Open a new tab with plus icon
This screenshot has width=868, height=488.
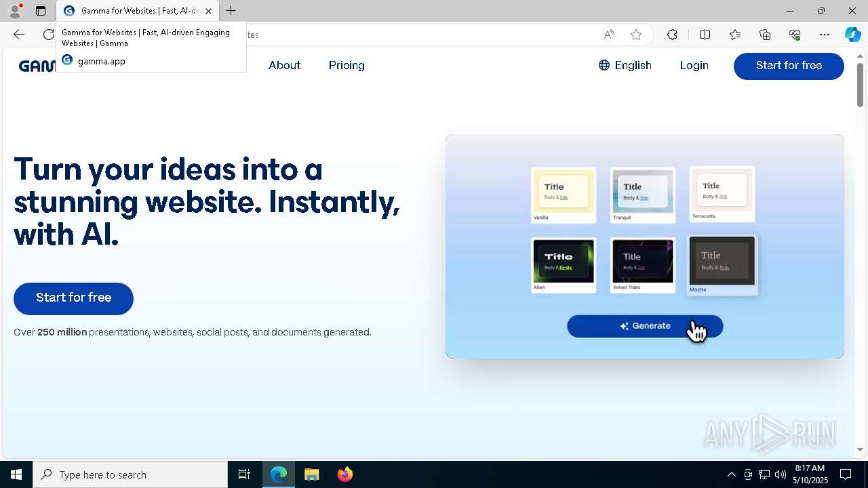coord(231,11)
